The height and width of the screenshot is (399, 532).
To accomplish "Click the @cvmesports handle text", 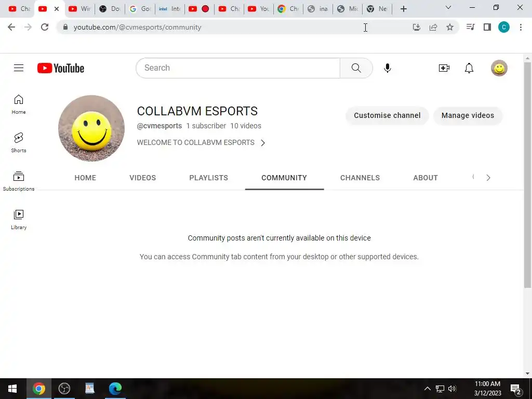I will click(159, 126).
